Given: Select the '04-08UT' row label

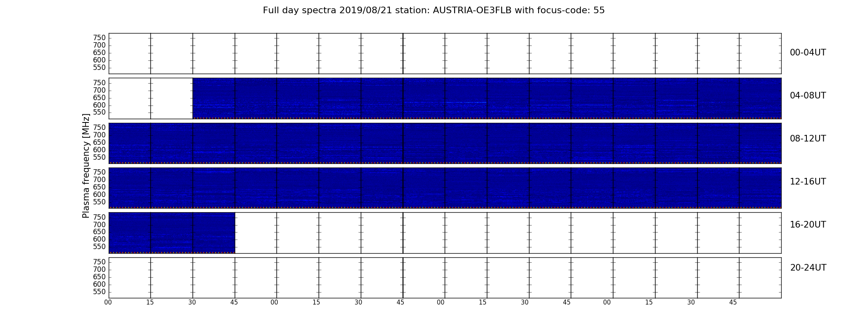Looking at the screenshot, I should point(808,96).
